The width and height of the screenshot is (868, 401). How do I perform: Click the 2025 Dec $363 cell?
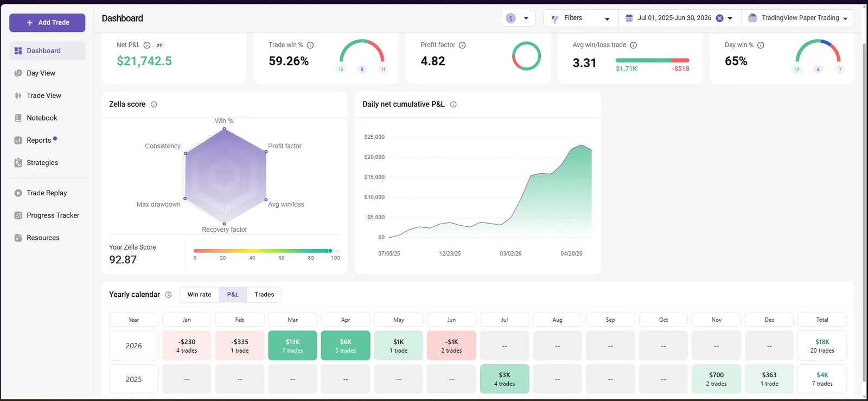769,379
